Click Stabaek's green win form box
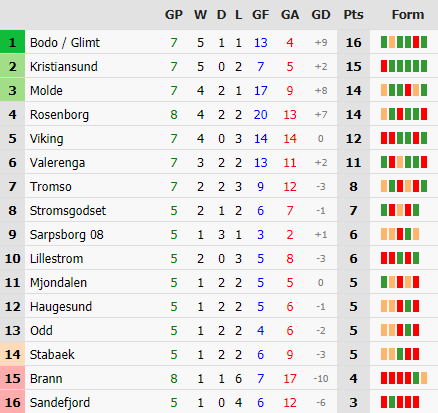The height and width of the screenshot is (413, 438). [400, 354]
